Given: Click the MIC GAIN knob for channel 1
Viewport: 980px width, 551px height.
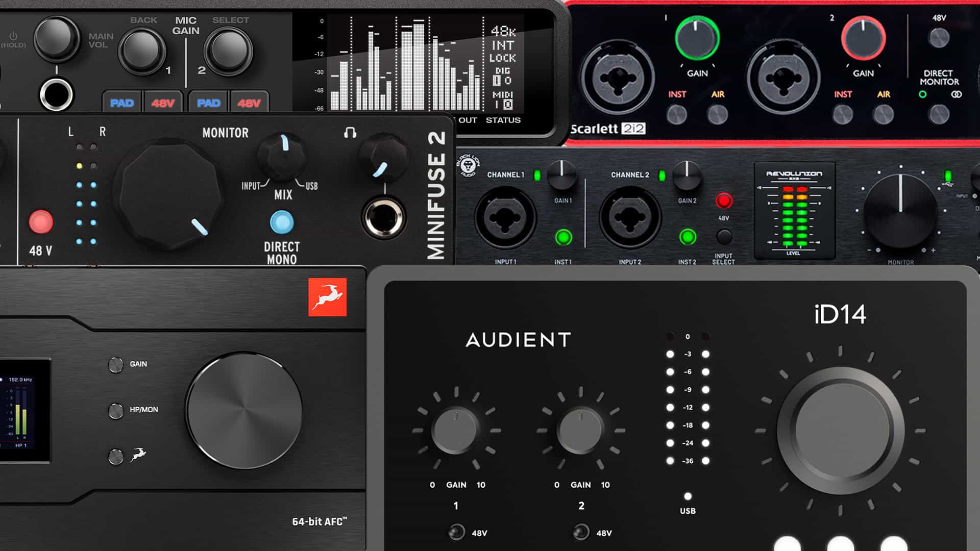Looking at the screenshot, I should 142,52.
